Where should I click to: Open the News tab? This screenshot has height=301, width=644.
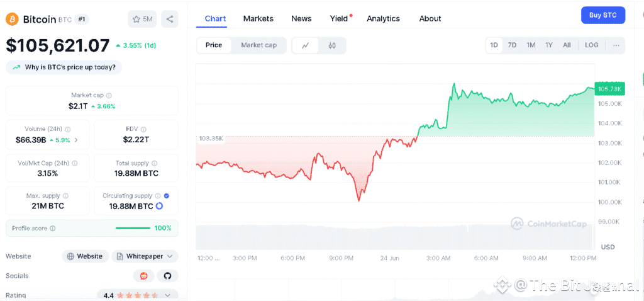[x=301, y=18]
